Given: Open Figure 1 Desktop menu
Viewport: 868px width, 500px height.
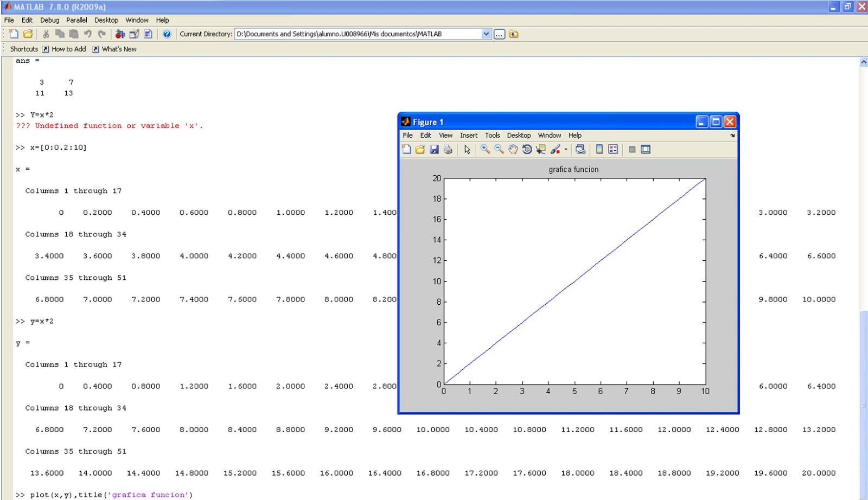Looking at the screenshot, I should tap(519, 136).
